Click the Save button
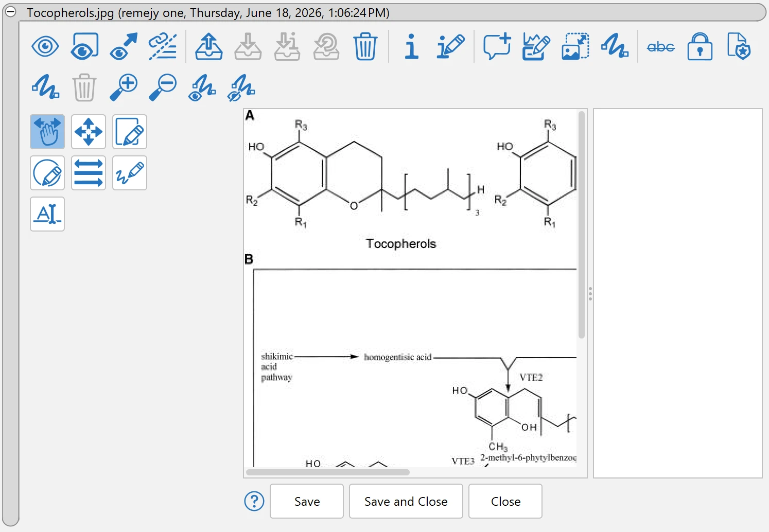 coord(307,501)
